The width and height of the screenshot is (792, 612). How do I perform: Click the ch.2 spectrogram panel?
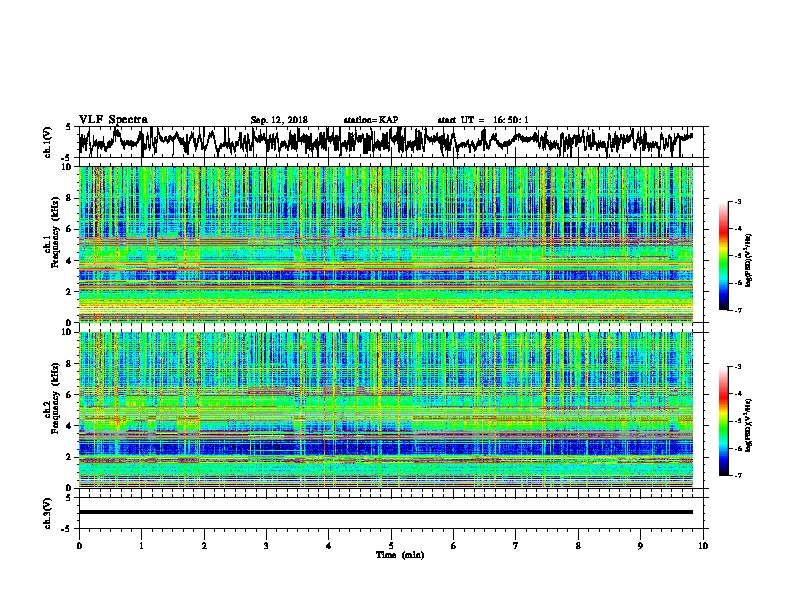click(x=386, y=410)
